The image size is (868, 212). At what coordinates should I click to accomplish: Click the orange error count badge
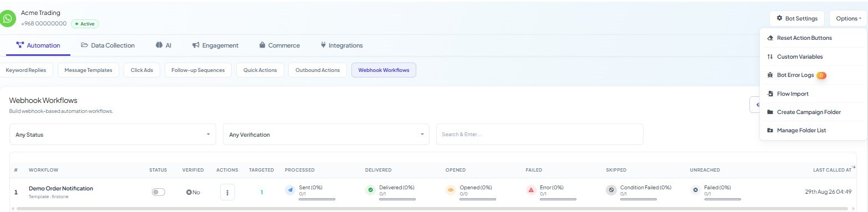coord(821,75)
